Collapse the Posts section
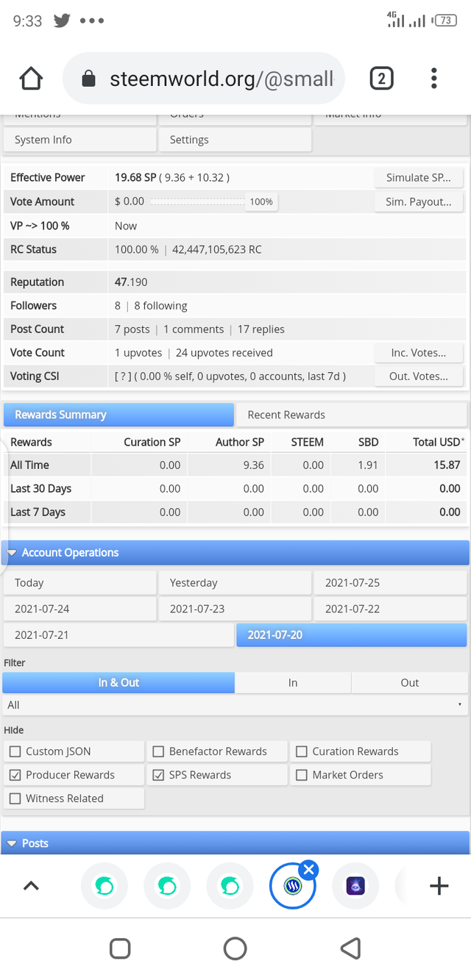This screenshot has height=980, width=471. pos(235,843)
